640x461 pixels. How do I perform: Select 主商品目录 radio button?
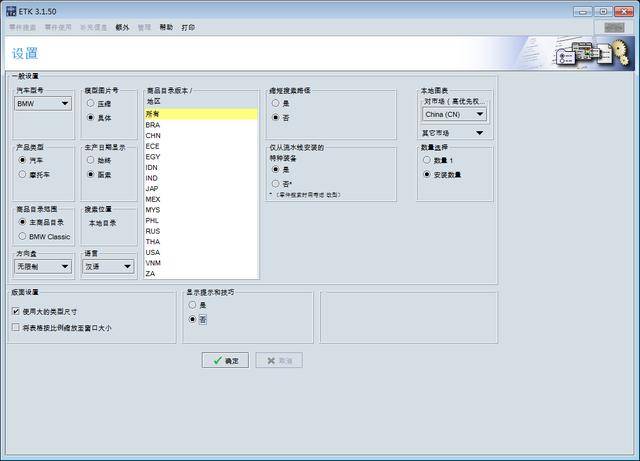pyautogui.click(x=22, y=222)
